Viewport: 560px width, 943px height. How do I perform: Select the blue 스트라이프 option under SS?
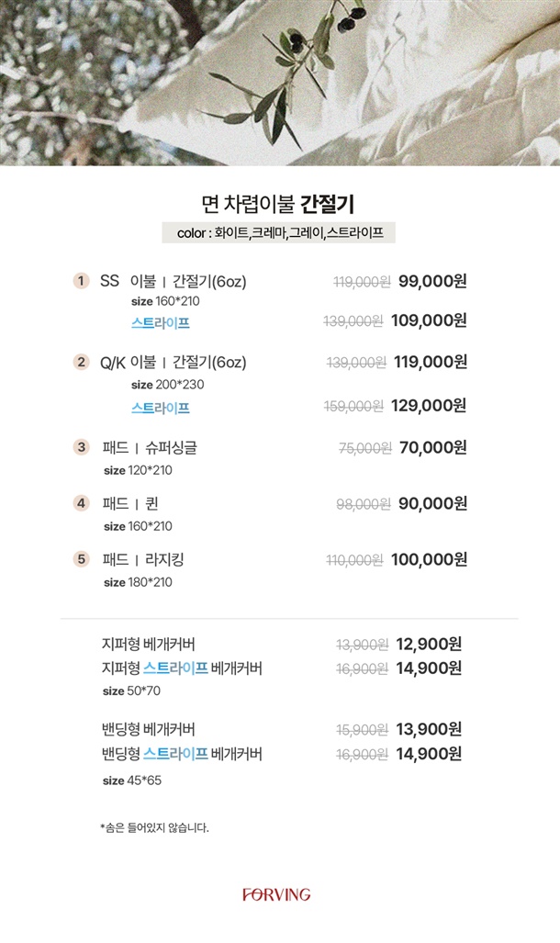(x=161, y=322)
